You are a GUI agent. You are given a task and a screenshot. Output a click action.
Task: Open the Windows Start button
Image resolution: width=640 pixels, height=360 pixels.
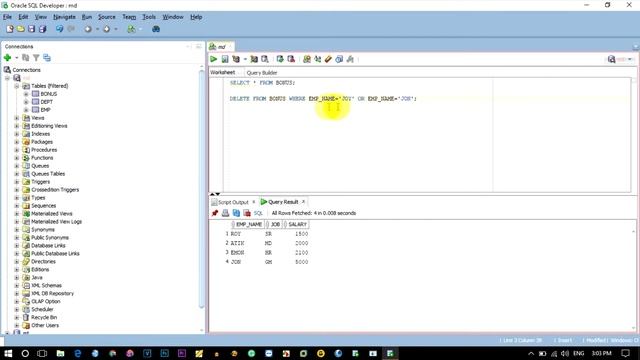point(8,353)
